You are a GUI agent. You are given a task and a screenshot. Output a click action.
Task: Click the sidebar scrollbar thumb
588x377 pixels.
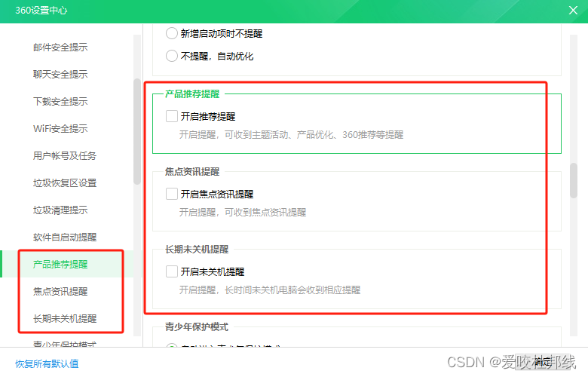(137, 131)
